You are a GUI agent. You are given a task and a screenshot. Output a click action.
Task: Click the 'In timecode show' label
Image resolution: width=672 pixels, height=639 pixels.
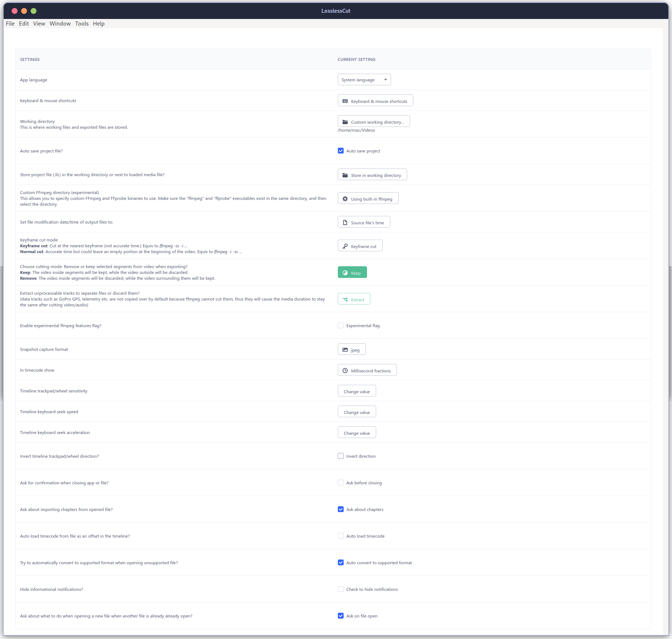[37, 370]
